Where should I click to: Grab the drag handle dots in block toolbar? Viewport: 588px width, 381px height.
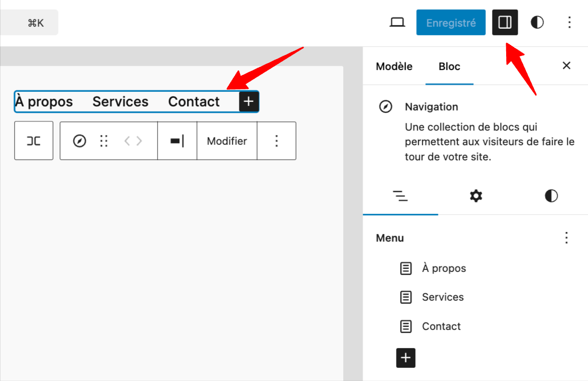pos(104,141)
